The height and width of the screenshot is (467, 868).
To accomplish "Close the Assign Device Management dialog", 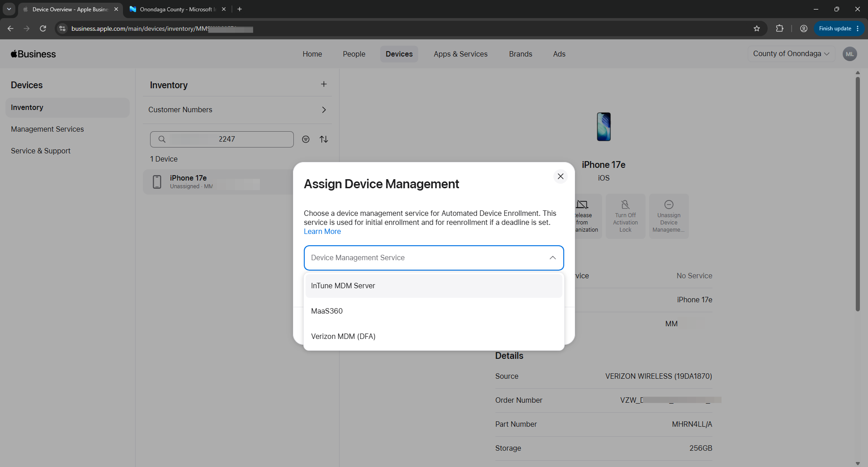I will [561, 176].
